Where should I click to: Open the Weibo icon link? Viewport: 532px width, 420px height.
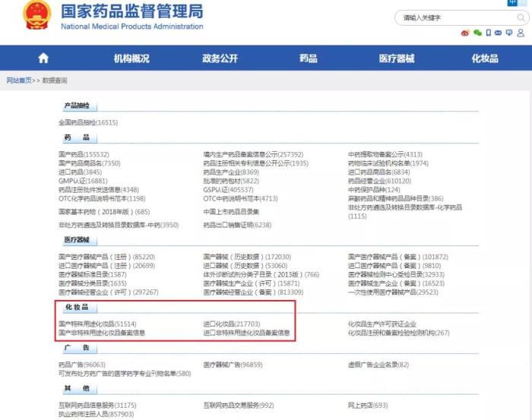[465, 33]
